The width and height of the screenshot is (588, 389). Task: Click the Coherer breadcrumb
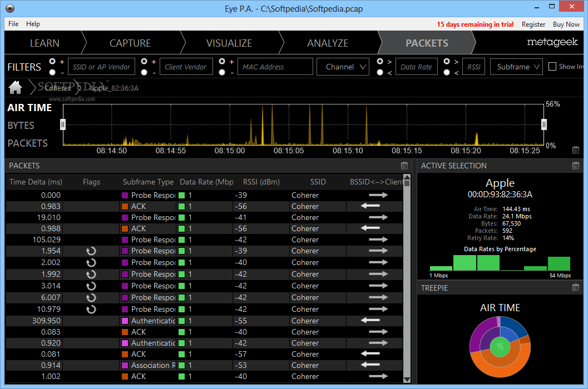[x=57, y=88]
